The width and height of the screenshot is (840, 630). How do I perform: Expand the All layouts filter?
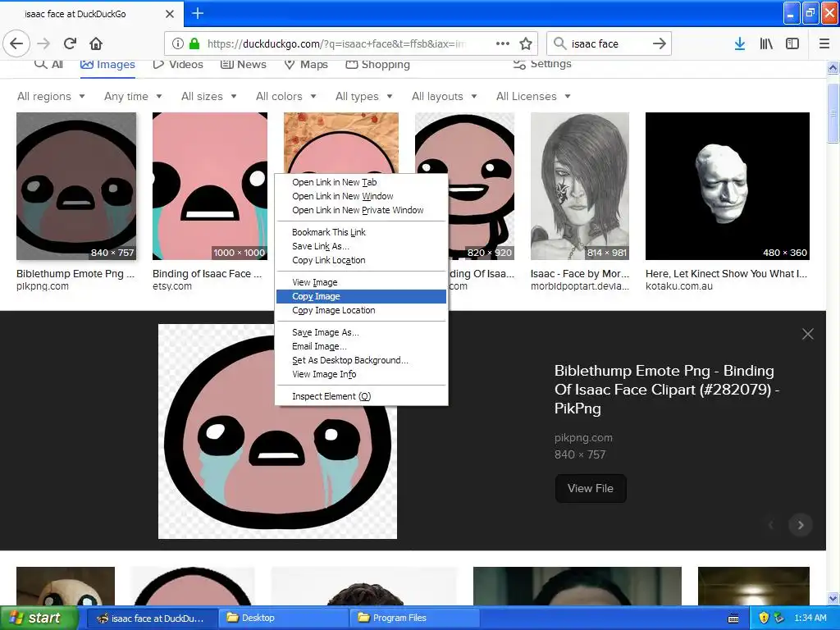[x=444, y=97]
